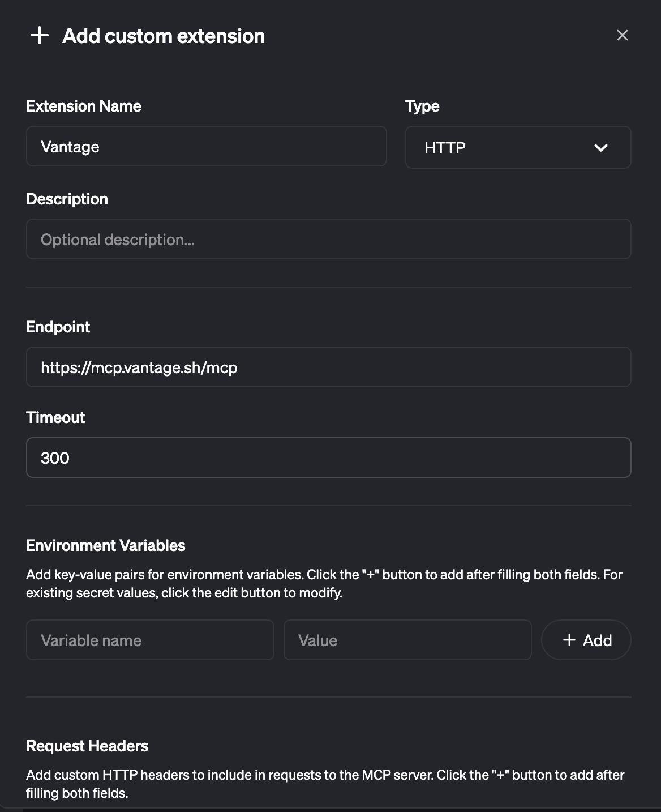Click the plus icon inside the Add button
The image size is (661, 812).
tap(569, 640)
